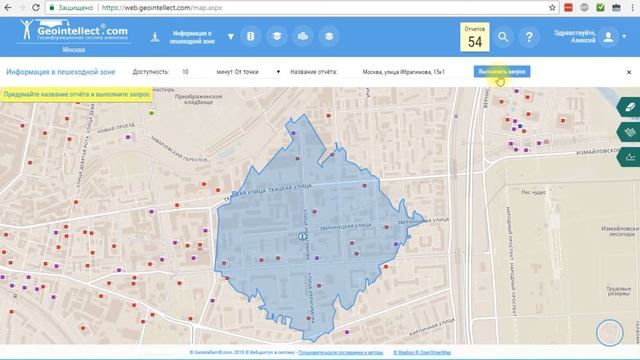The image size is (640, 360).
Task: Click the 'Название отчёта:' label
Action: click(x=313, y=72)
